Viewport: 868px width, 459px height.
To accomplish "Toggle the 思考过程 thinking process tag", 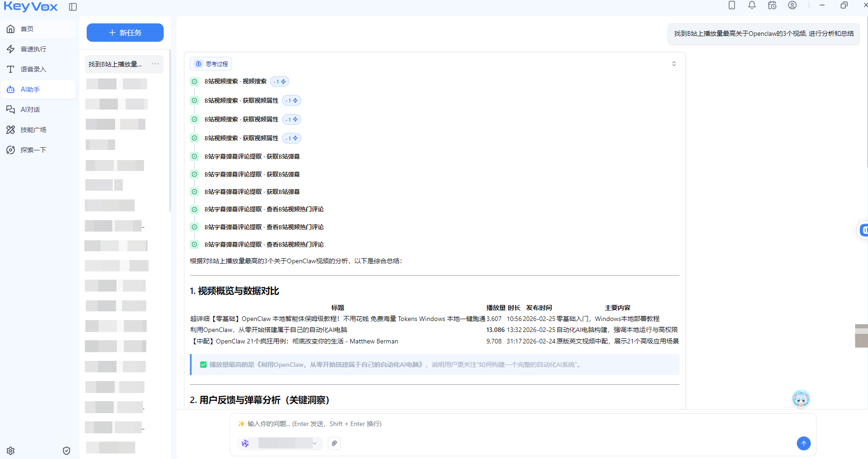I will [x=211, y=64].
